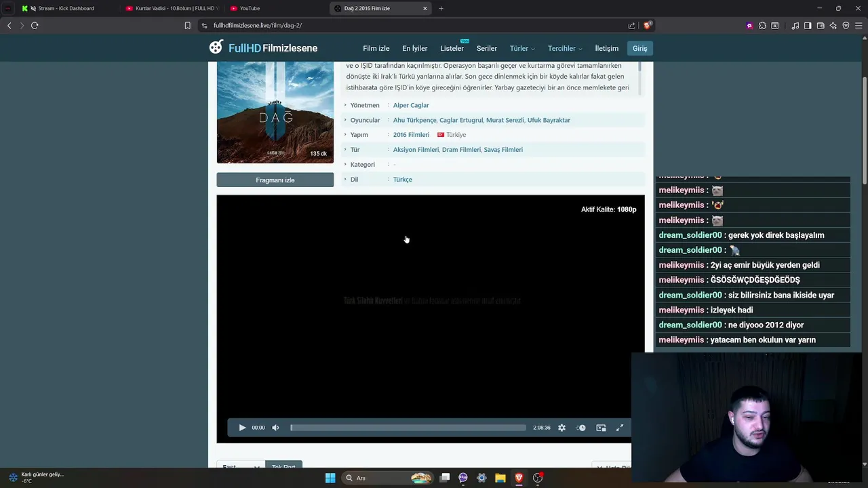Open the Windows Start menu
Screen dimensions: 868x488
pyautogui.click(x=330, y=478)
